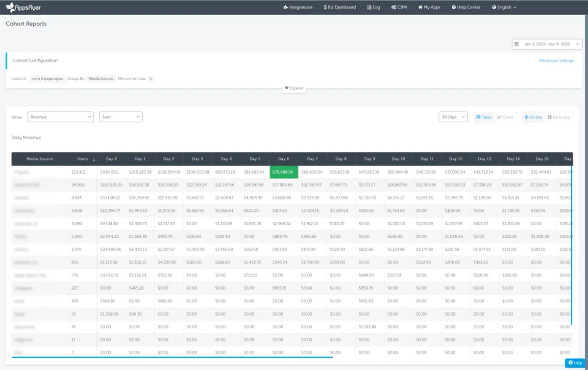Open the English language dropdown
The width and height of the screenshot is (588, 370).
click(x=504, y=7)
